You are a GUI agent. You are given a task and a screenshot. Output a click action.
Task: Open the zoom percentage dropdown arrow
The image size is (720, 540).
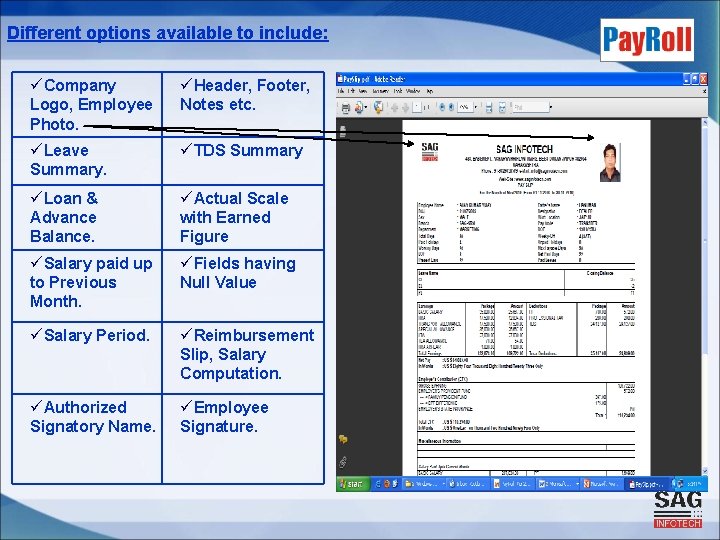click(x=476, y=107)
